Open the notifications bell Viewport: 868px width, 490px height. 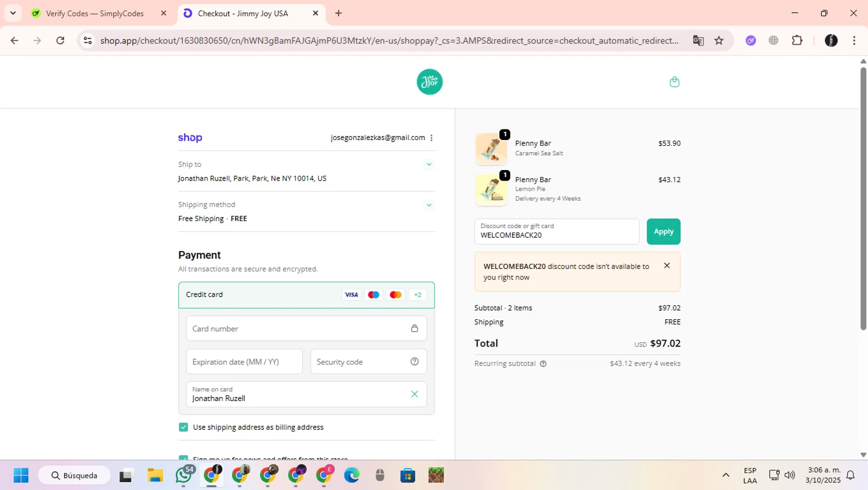[851, 476]
